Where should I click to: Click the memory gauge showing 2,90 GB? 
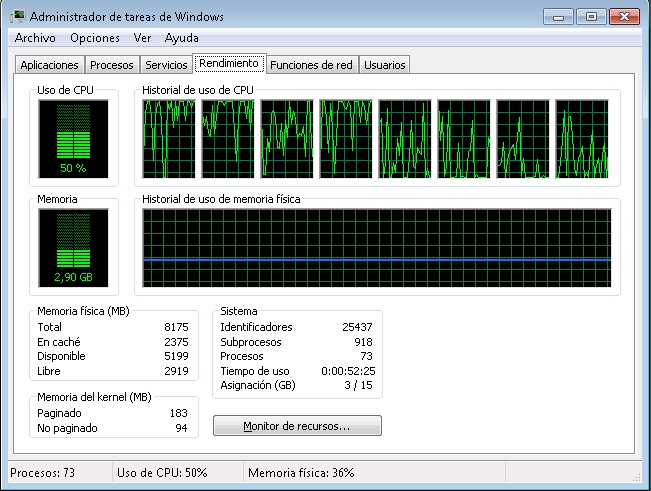[x=73, y=248]
